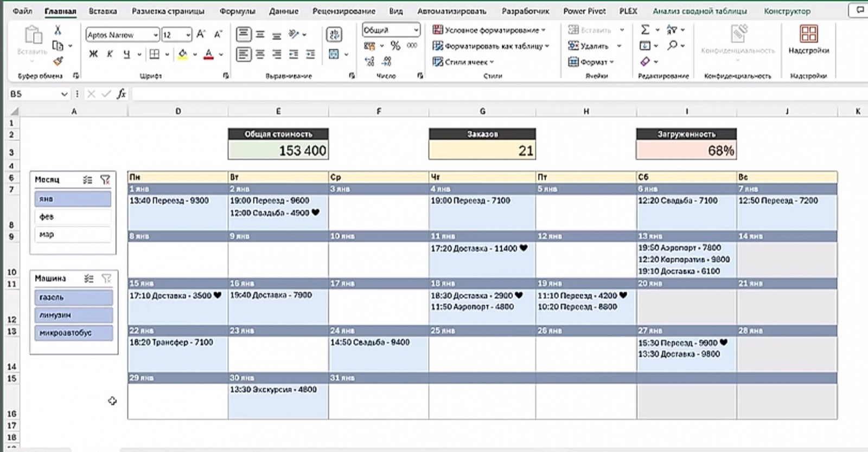Clear filter in Месяц slicer

pyautogui.click(x=105, y=179)
